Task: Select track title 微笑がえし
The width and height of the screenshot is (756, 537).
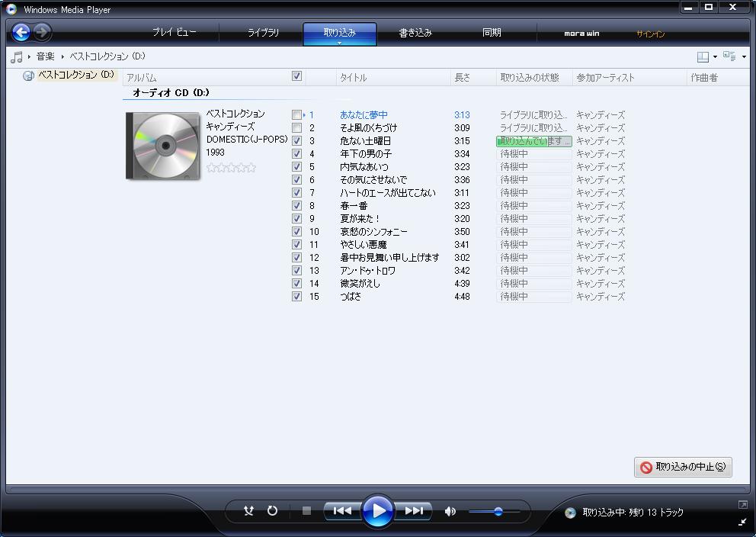Action: 360,284
